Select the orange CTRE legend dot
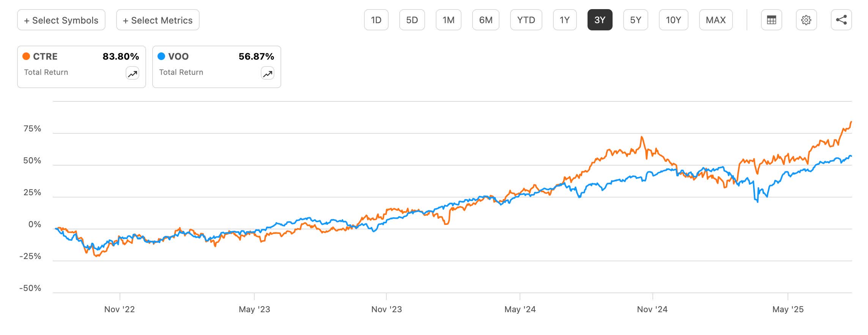Screen dimensions: 868x335 coord(26,56)
